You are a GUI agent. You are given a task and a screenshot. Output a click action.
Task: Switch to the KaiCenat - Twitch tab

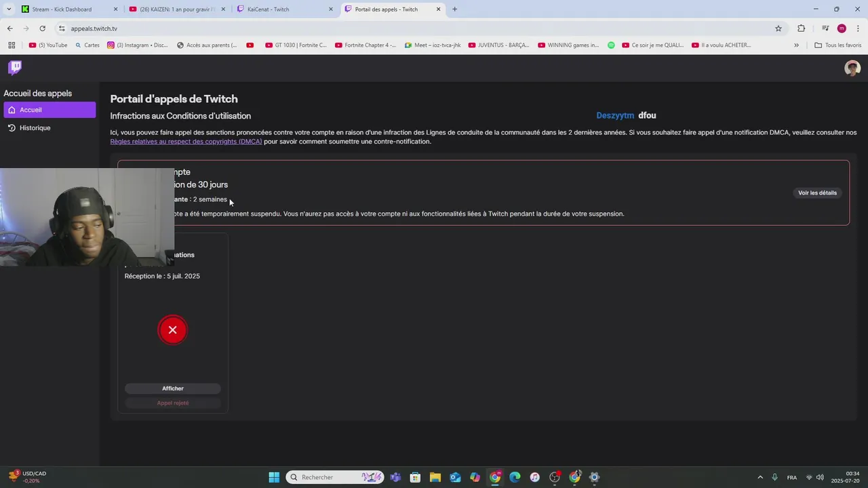(x=285, y=9)
